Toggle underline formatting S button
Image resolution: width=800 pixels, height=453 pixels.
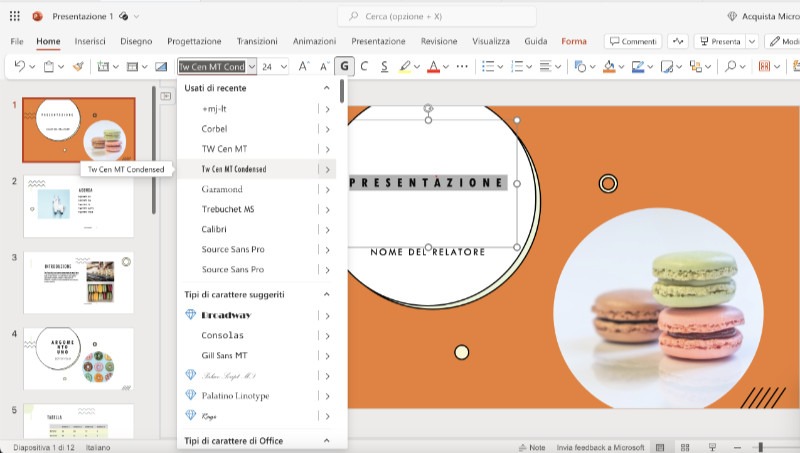click(x=383, y=66)
